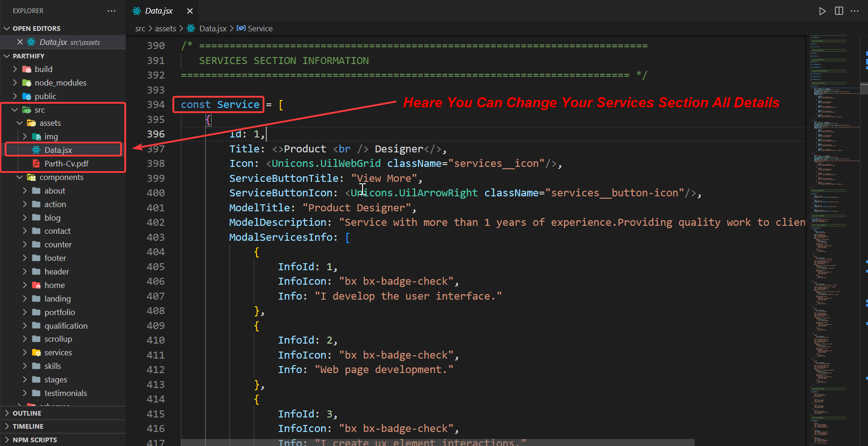Open editor More Actions ellipsis menu
The width and height of the screenshot is (868, 446).
pos(854,11)
